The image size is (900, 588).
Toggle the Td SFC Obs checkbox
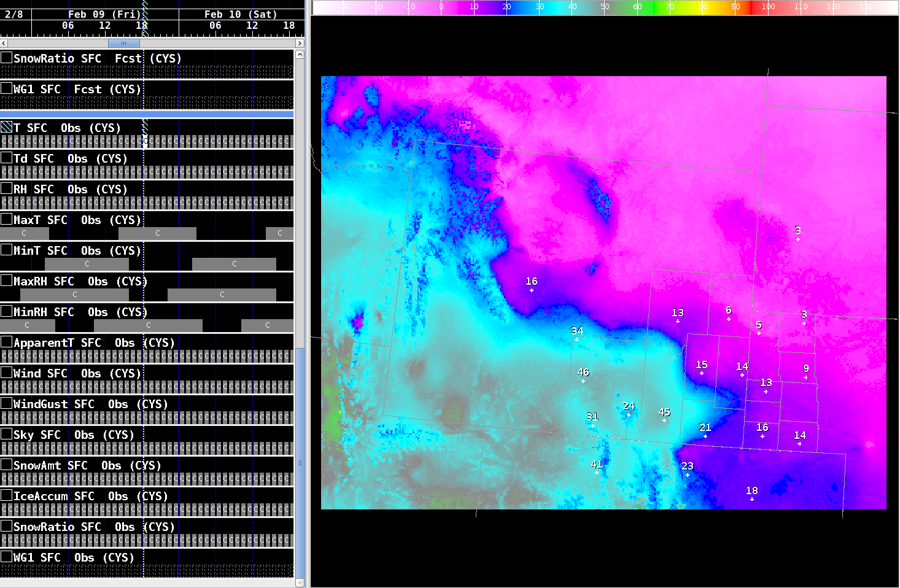(7, 158)
